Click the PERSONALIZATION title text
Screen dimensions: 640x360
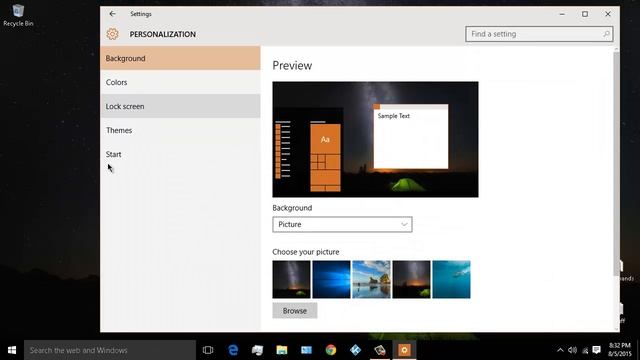pos(163,34)
